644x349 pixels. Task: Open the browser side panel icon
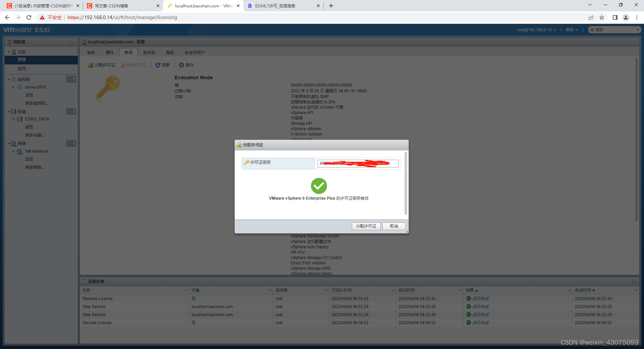coord(615,17)
